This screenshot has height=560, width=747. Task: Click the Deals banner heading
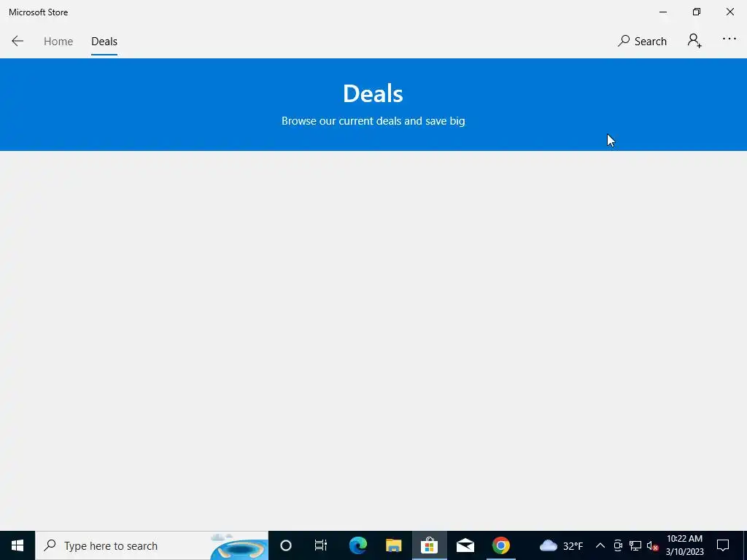coord(373,93)
